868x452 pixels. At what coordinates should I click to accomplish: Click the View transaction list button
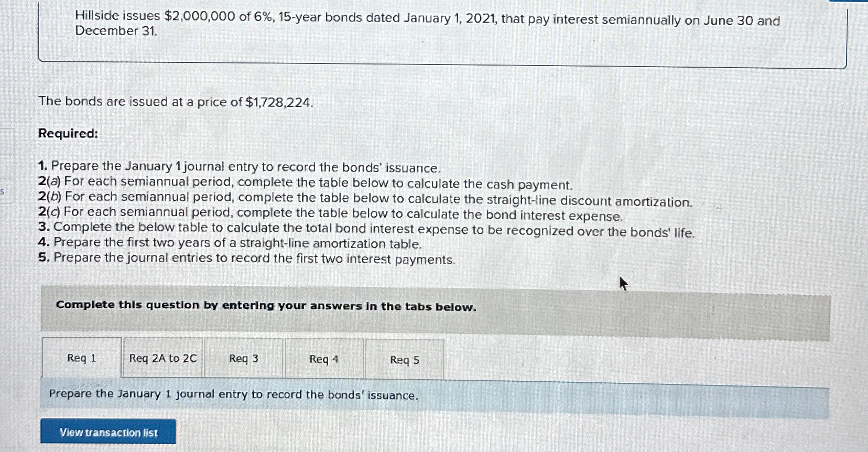pos(108,432)
